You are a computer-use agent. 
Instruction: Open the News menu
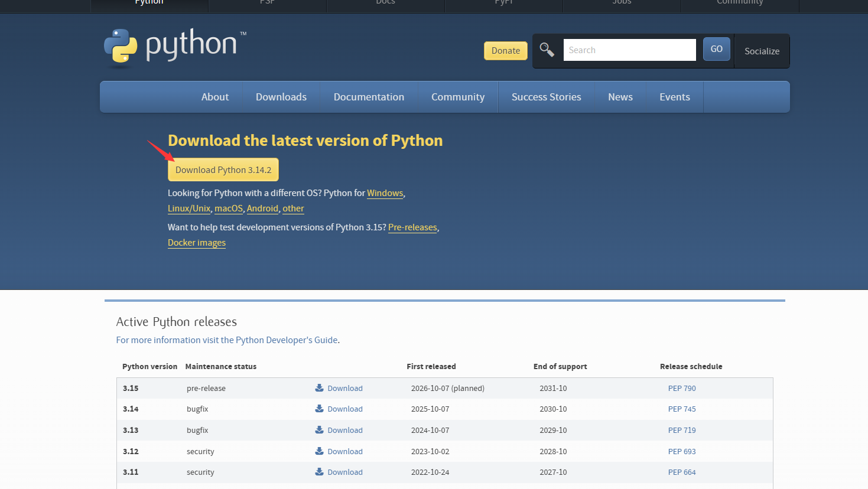tap(620, 97)
